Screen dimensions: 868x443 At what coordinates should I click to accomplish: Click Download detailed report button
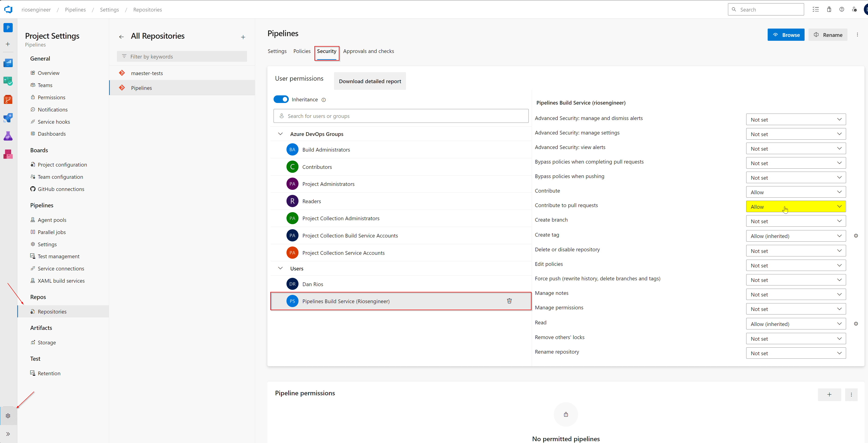coord(370,81)
